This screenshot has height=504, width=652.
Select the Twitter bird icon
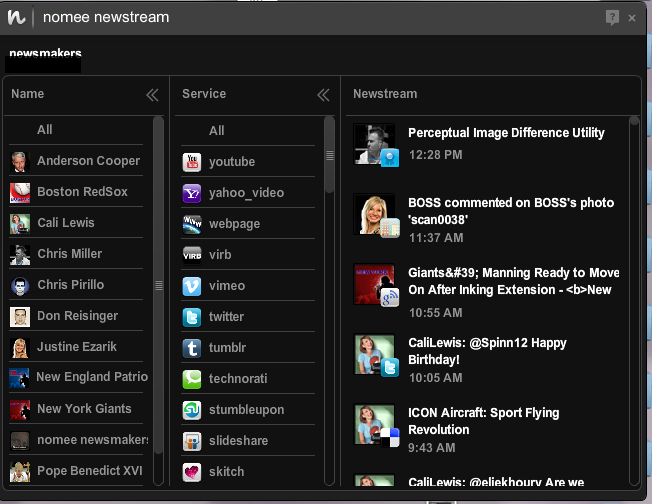click(192, 317)
